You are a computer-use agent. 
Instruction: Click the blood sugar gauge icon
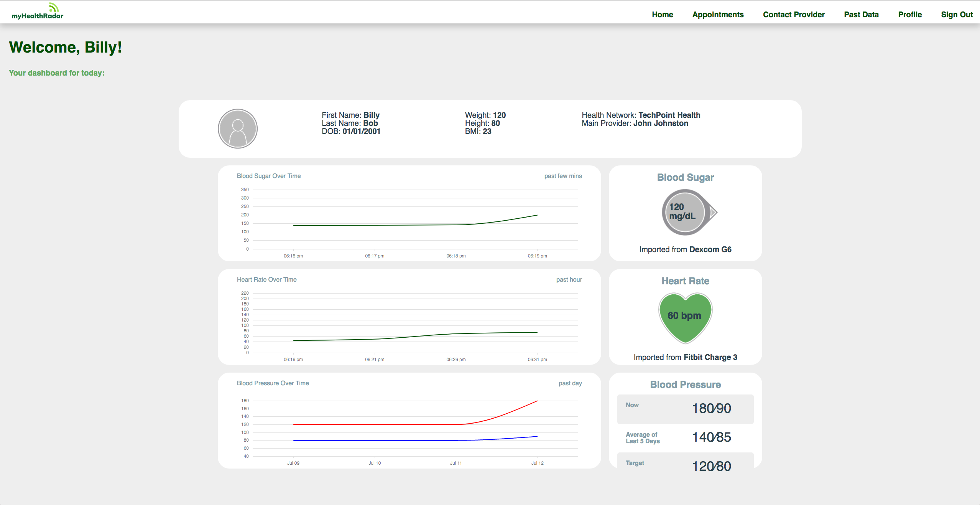pyautogui.click(x=685, y=212)
